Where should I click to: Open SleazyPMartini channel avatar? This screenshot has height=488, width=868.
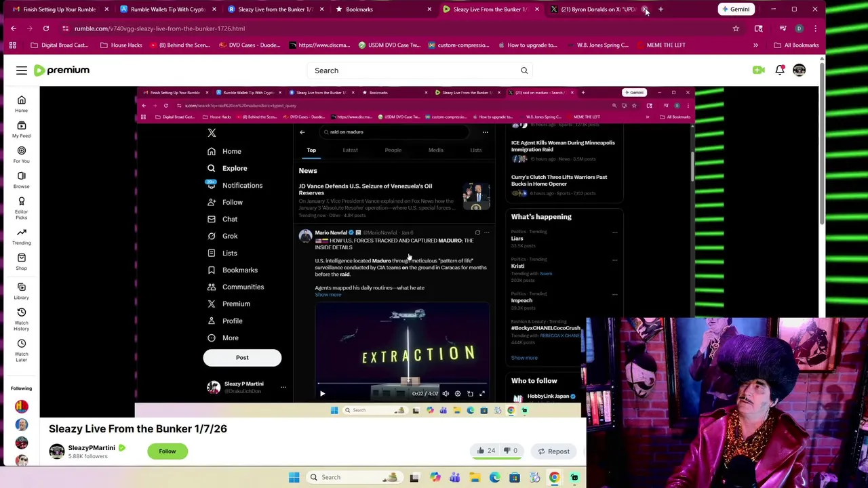[x=57, y=451]
